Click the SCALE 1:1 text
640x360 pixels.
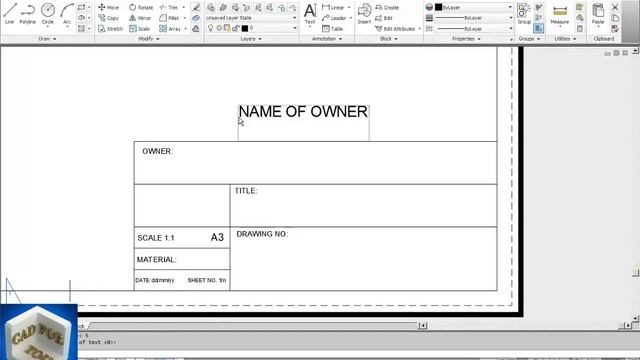click(156, 238)
